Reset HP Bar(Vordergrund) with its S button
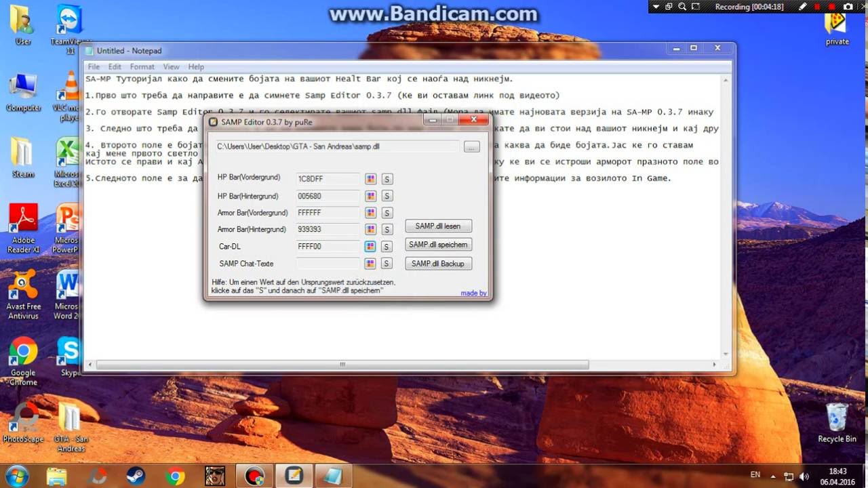 387,179
